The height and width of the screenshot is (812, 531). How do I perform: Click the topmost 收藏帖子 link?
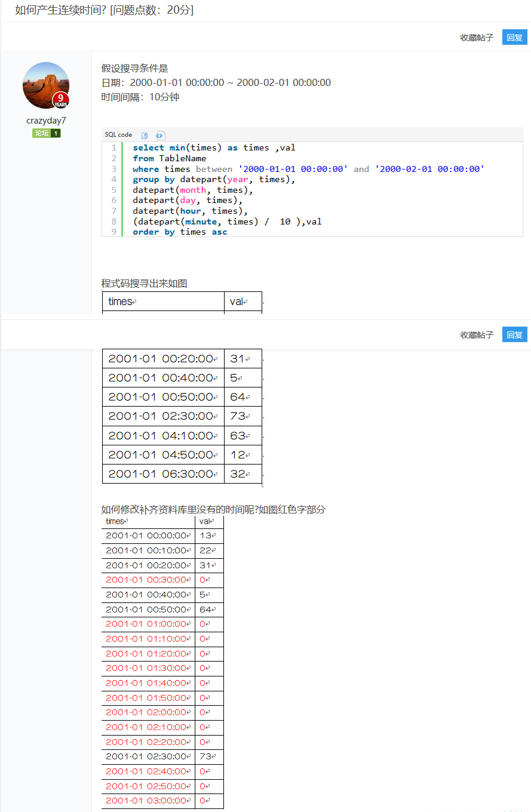coord(477,37)
